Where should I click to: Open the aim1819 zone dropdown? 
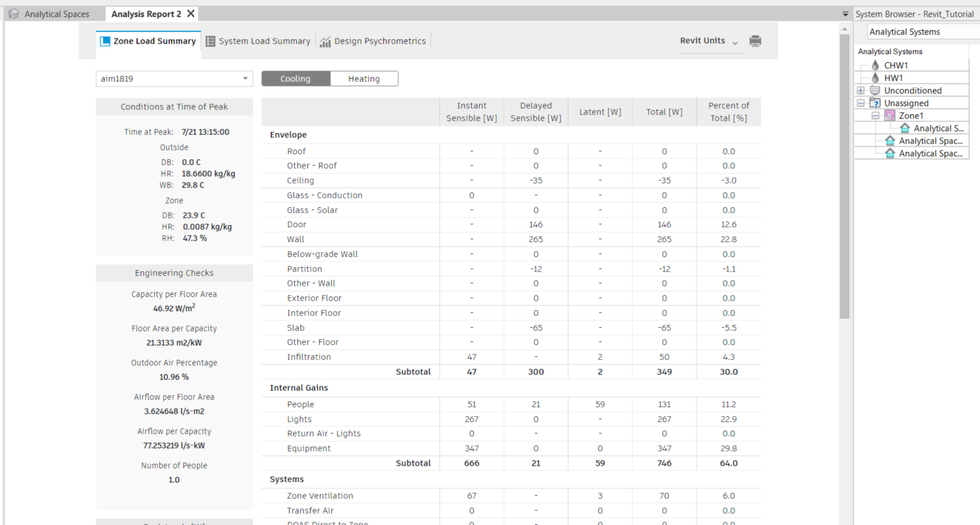click(245, 79)
